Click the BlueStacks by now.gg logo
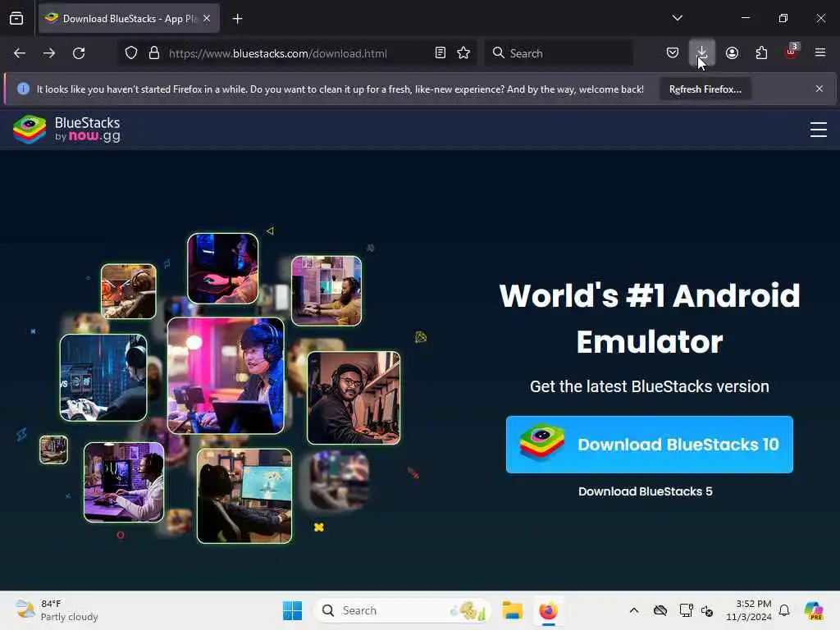The width and height of the screenshot is (840, 630). click(67, 130)
